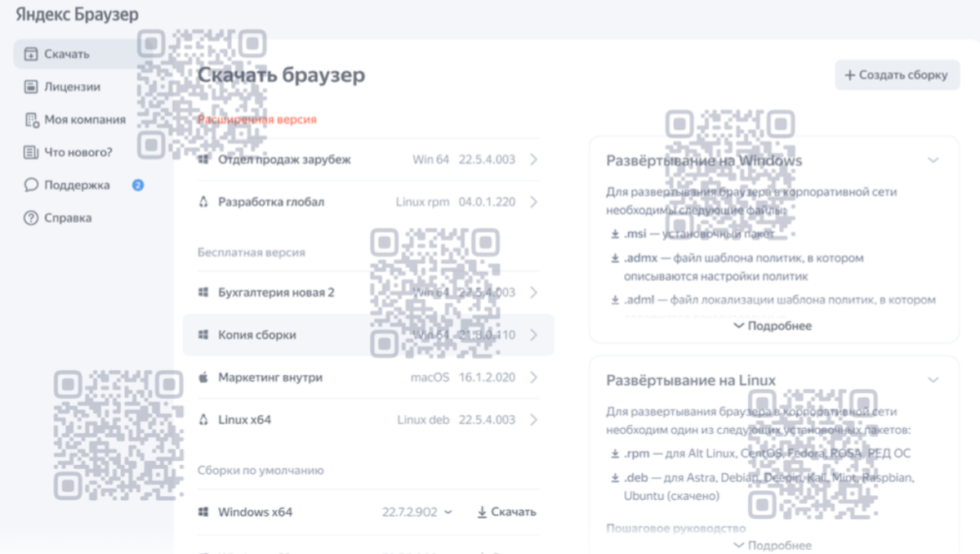Select the Бухгалтерия новая 2 build name
This screenshot has width=980, height=554.
[x=276, y=293]
